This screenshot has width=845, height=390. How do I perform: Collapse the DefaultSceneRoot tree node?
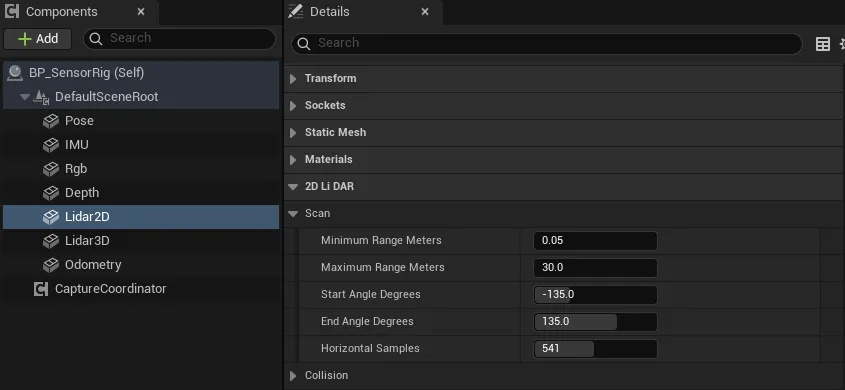(x=24, y=97)
